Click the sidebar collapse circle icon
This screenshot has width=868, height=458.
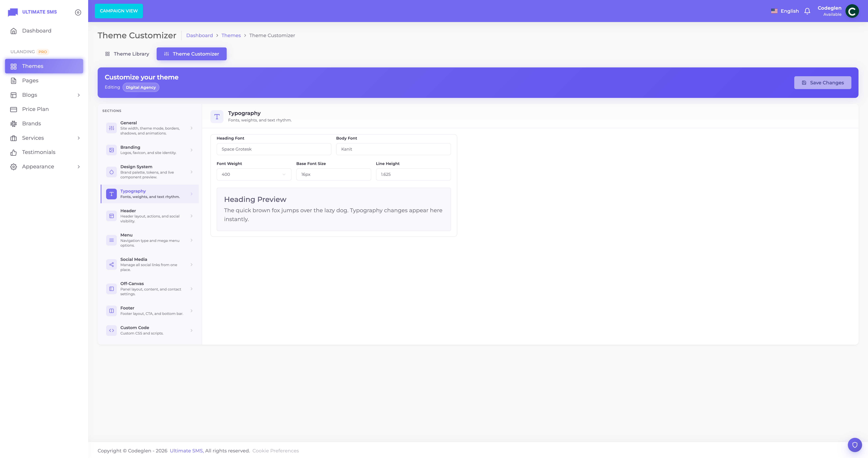[x=78, y=13]
